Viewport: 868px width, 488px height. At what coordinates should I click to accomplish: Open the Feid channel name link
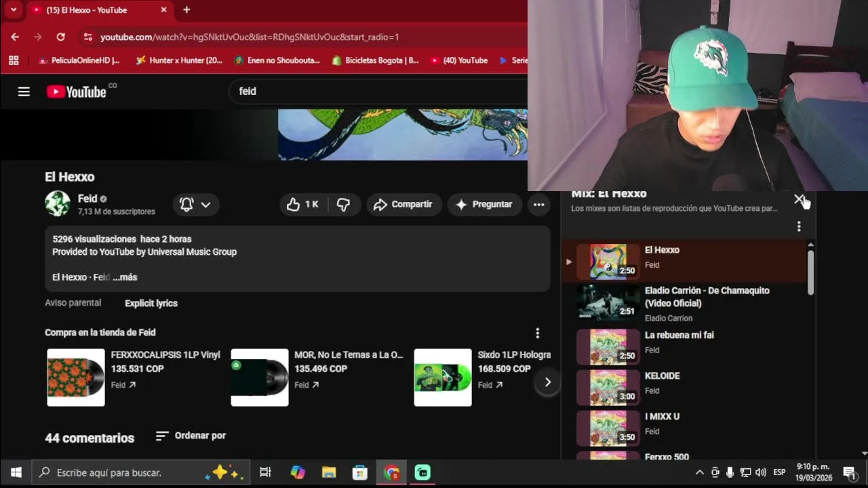tap(87, 199)
